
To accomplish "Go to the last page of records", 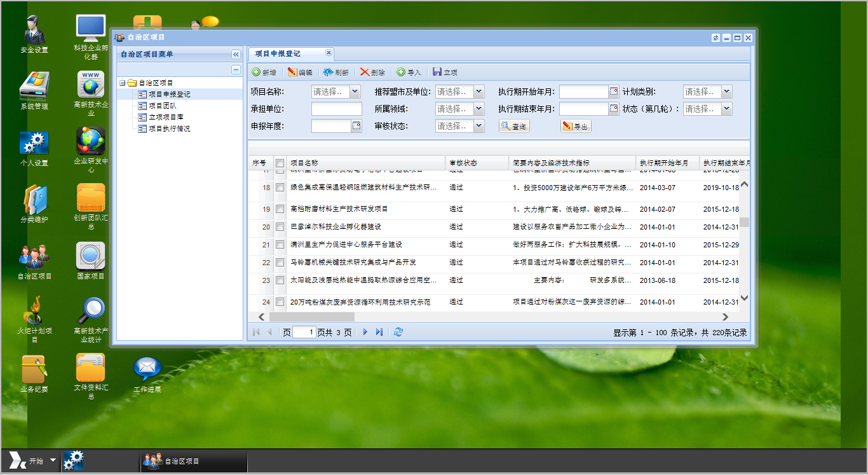I will click(x=379, y=332).
